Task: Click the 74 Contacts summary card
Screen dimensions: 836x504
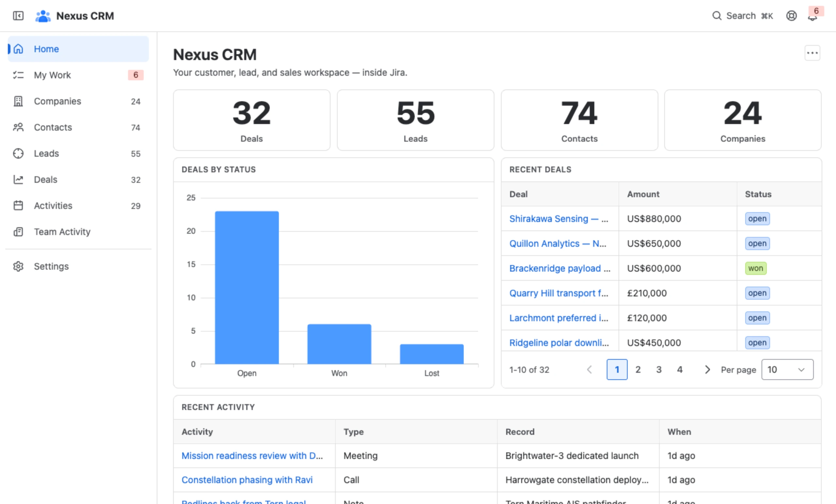Action: 580,120
